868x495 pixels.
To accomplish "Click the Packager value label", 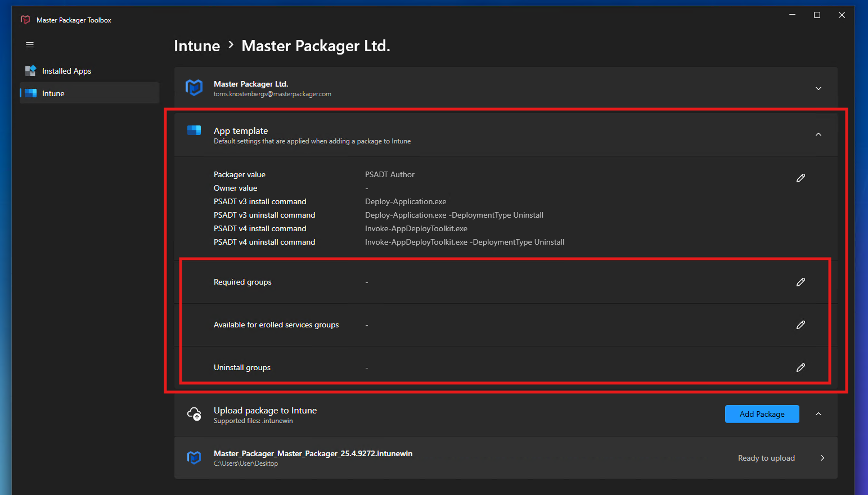I will 240,174.
